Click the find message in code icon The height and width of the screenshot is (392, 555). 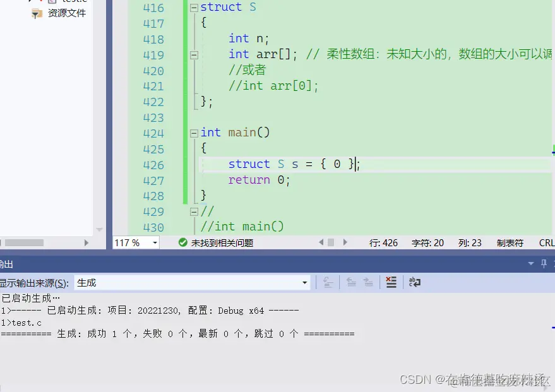click(328, 282)
